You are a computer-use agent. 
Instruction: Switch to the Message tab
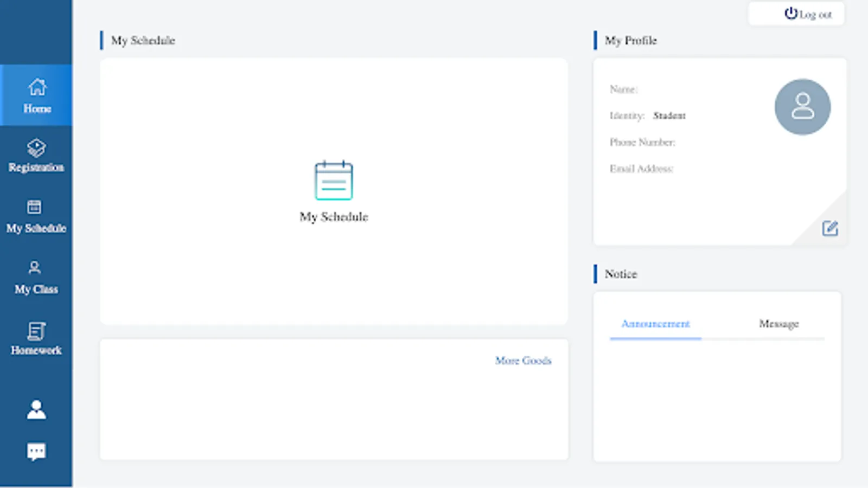pyautogui.click(x=778, y=324)
